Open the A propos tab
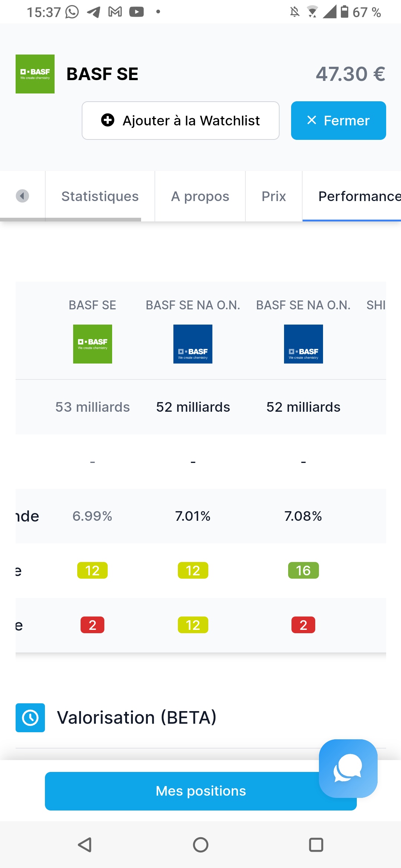Viewport: 401px width, 868px height. pyautogui.click(x=200, y=196)
